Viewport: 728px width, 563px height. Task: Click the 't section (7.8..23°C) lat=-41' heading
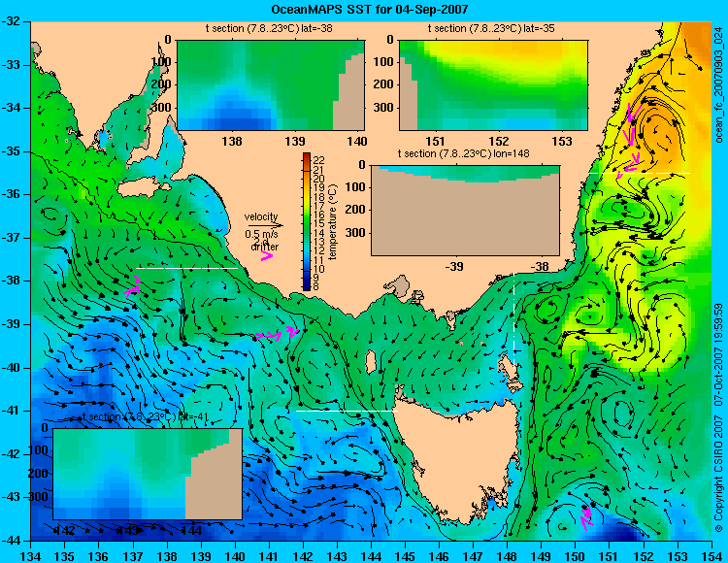pyautogui.click(x=146, y=416)
